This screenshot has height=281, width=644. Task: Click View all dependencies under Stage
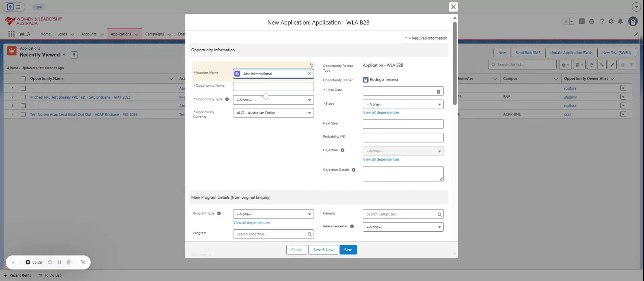tap(381, 113)
